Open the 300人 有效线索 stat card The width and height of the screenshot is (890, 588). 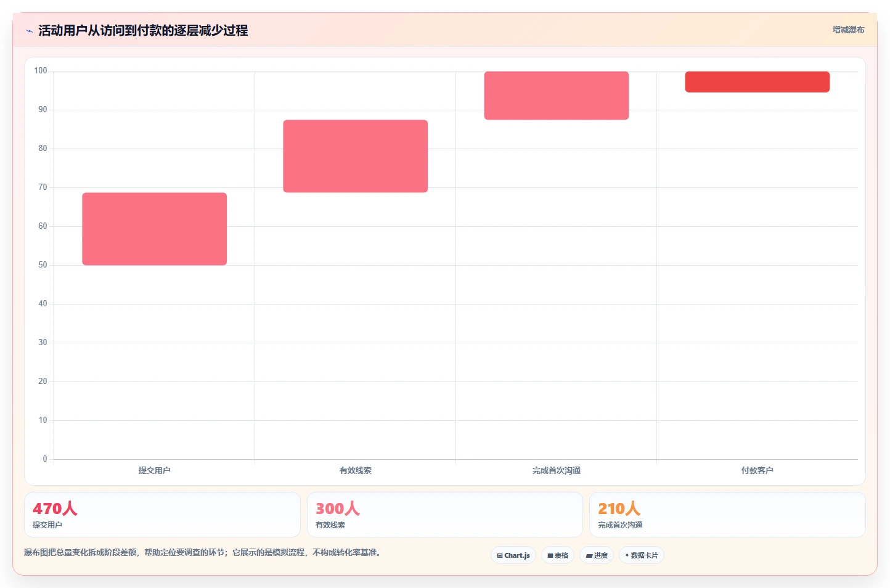(445, 515)
